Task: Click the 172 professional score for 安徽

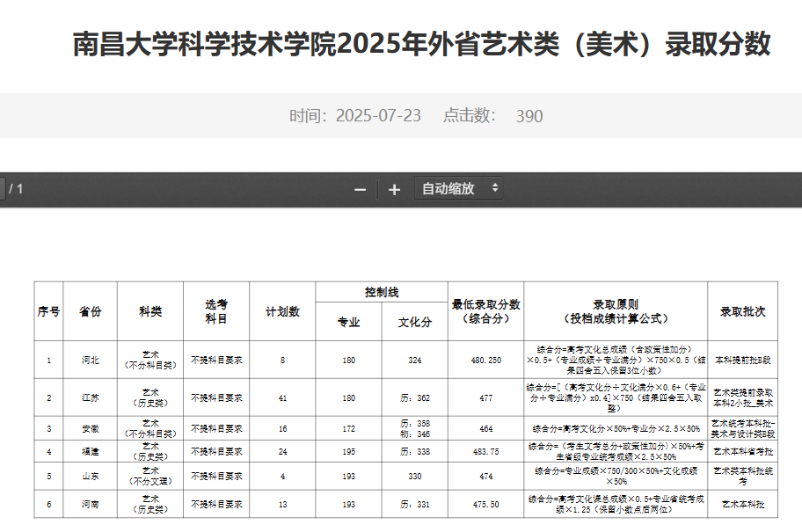Action: click(x=348, y=428)
